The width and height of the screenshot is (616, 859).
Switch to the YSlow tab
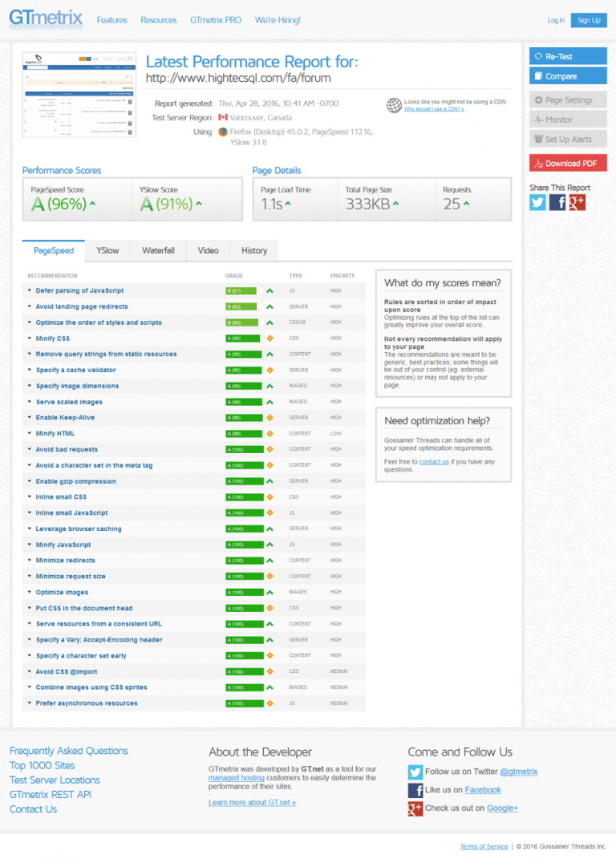pos(107,250)
